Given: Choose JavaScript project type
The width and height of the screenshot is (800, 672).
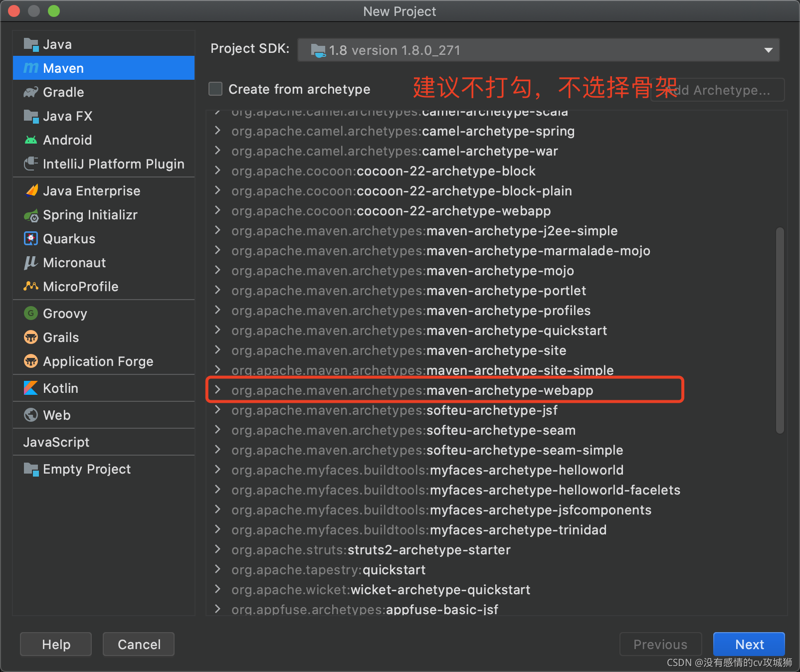Looking at the screenshot, I should tap(104, 442).
